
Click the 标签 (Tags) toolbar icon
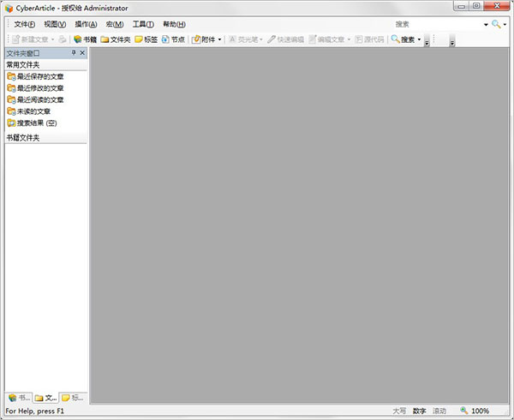click(145, 39)
